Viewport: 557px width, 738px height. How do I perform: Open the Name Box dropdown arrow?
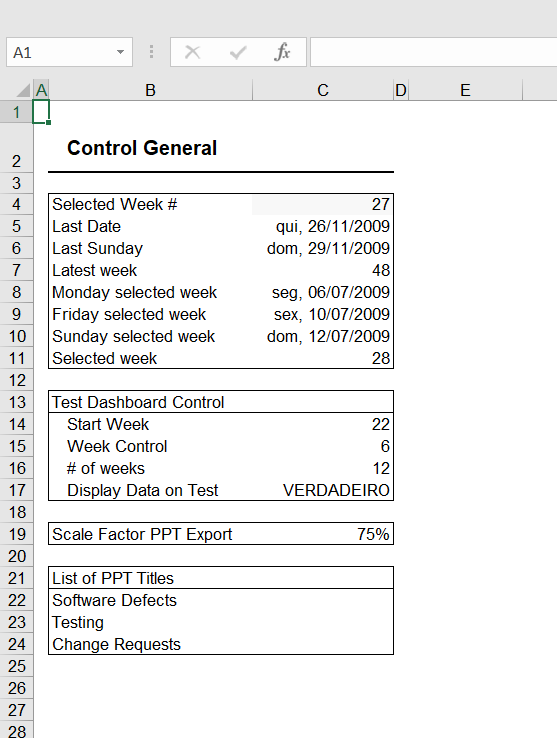coord(121,52)
